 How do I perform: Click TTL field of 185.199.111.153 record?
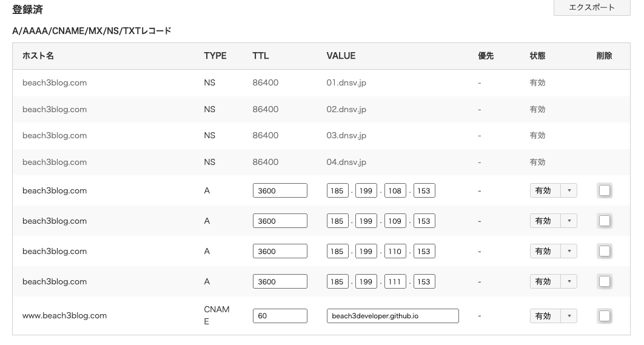point(280,281)
